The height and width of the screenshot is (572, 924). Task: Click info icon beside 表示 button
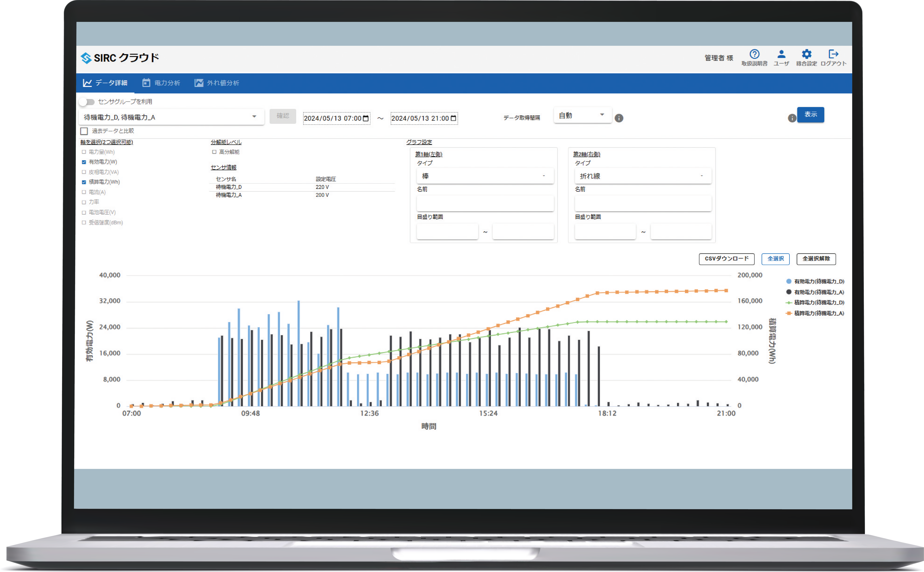(792, 118)
